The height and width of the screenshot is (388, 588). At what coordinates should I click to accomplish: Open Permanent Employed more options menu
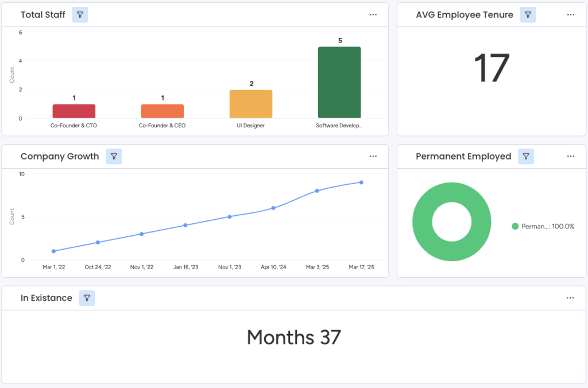[x=570, y=156]
